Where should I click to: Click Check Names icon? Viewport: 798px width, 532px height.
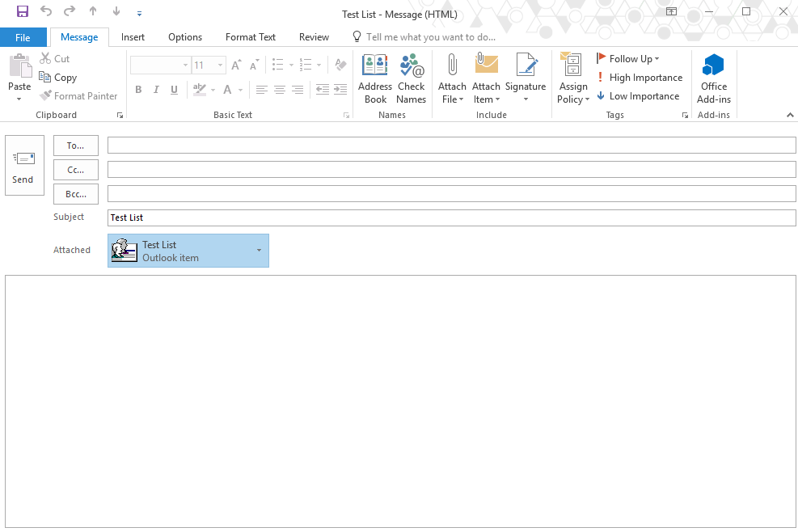point(412,77)
